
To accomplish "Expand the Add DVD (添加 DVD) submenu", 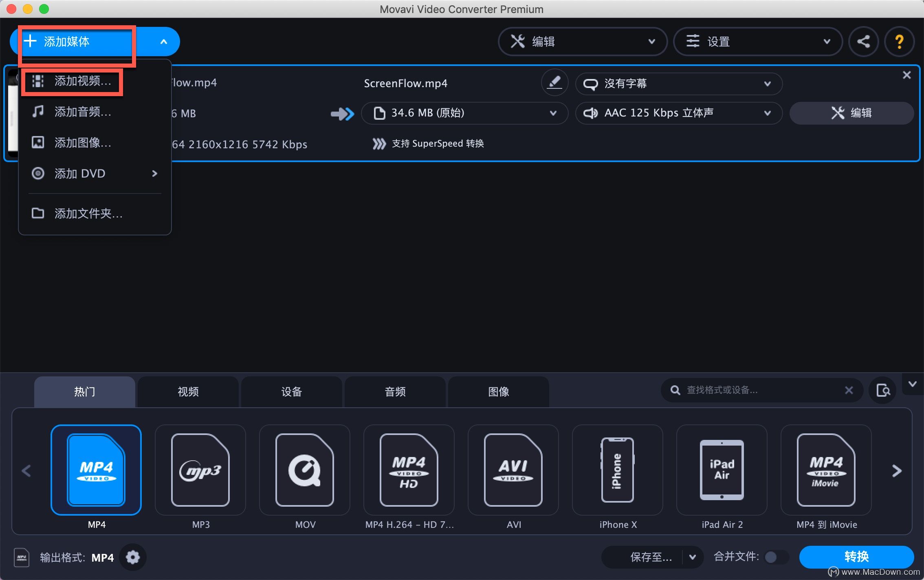I will point(95,174).
